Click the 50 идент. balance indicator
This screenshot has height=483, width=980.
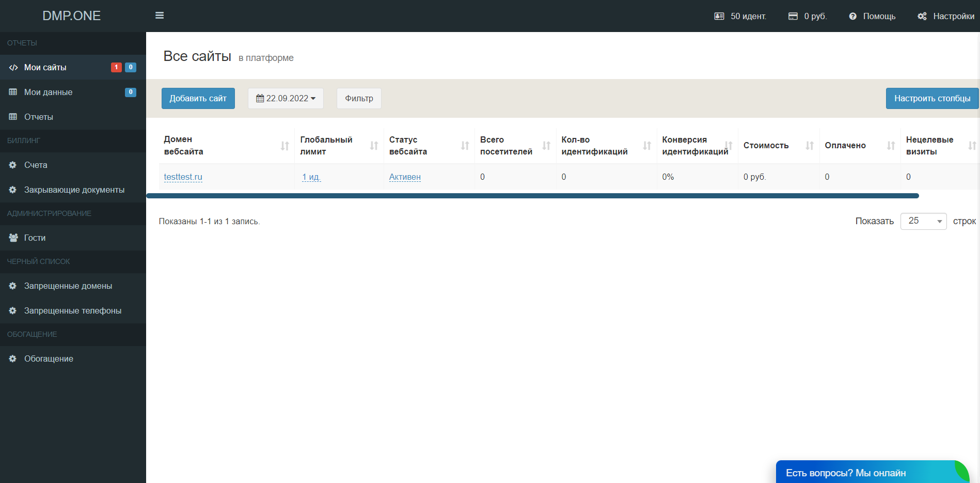pyautogui.click(x=740, y=17)
